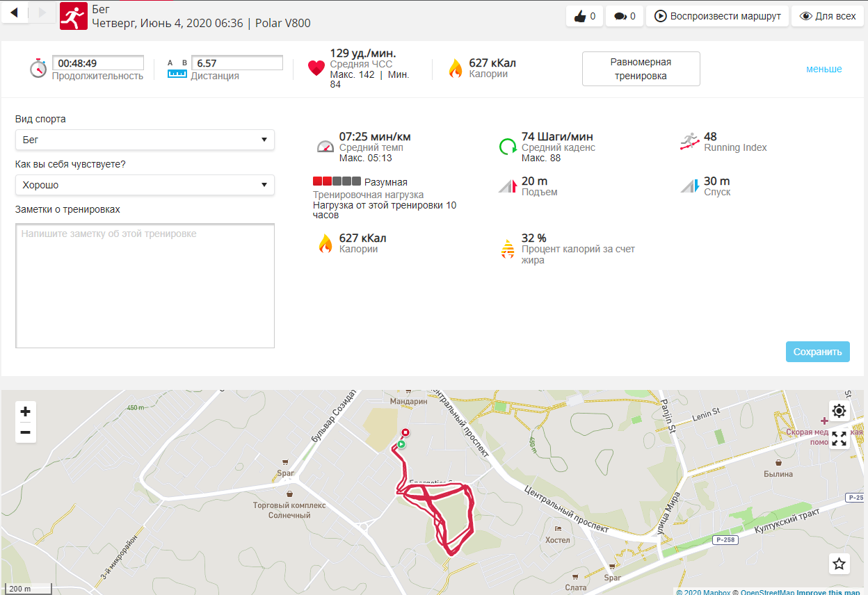Viewport: 868px width, 595px height.
Task: Zoom in the map with plus
Action: click(x=25, y=411)
